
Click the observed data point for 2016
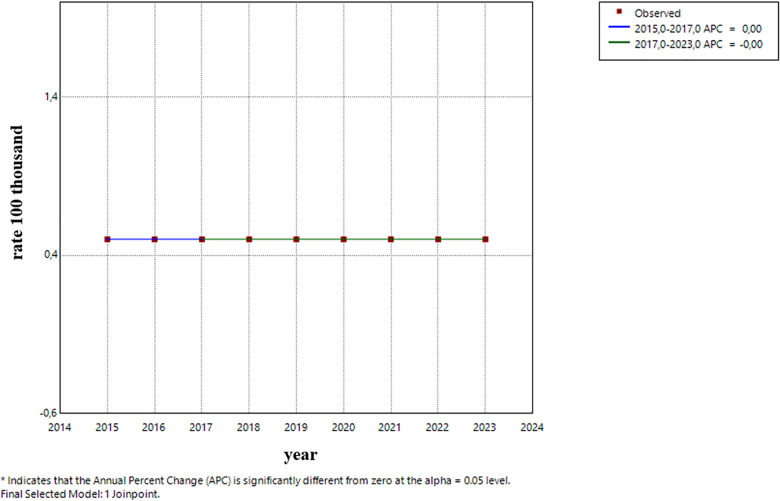coord(155,239)
